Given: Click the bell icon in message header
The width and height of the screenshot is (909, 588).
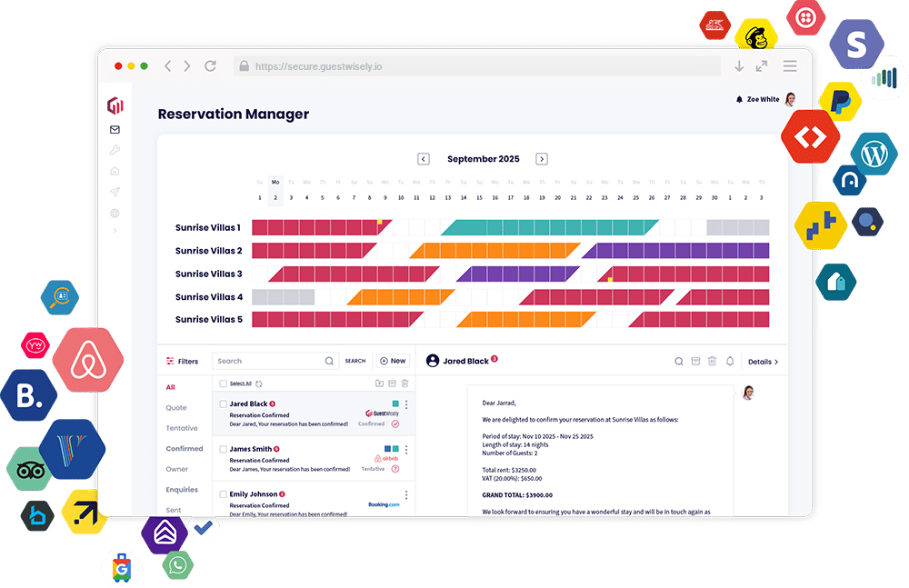Looking at the screenshot, I should (729, 362).
